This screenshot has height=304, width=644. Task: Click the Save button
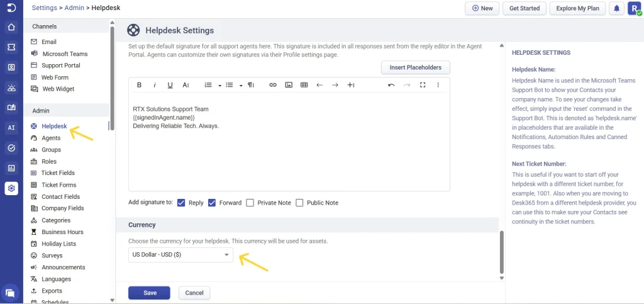149,293
